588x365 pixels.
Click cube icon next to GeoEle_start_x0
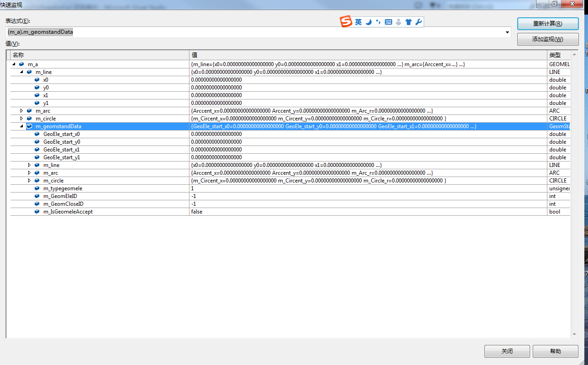(x=37, y=134)
